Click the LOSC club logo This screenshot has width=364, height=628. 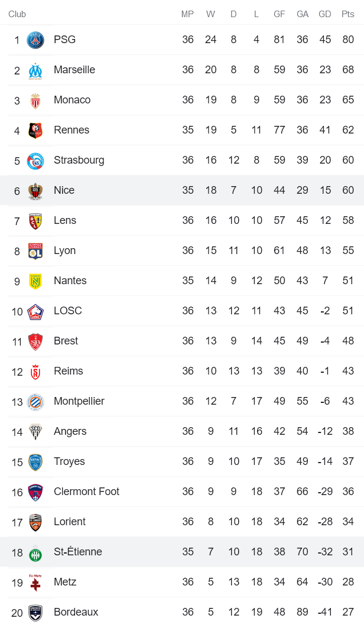point(35,311)
